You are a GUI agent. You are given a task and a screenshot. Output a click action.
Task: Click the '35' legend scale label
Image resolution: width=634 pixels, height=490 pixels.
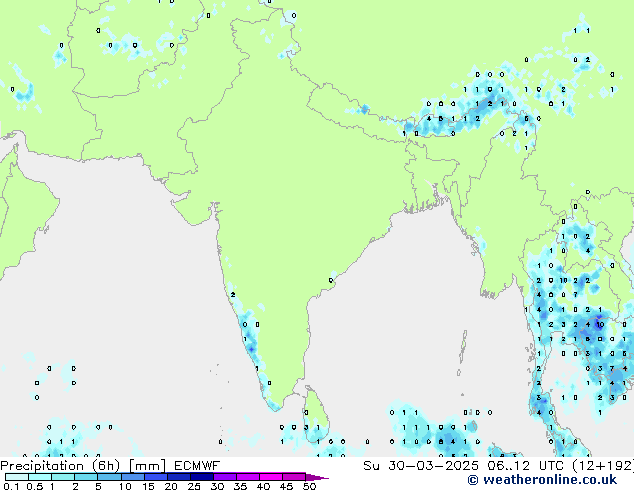click(x=240, y=486)
